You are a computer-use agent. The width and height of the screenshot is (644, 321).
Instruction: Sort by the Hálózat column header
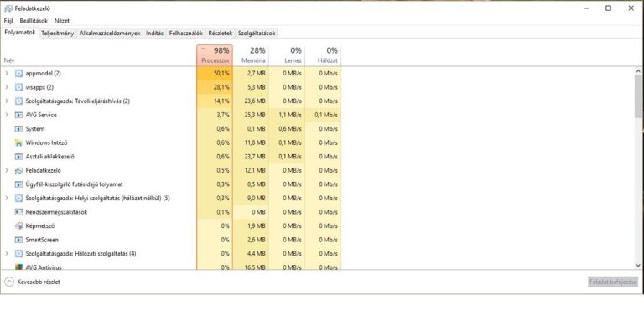[x=323, y=55]
